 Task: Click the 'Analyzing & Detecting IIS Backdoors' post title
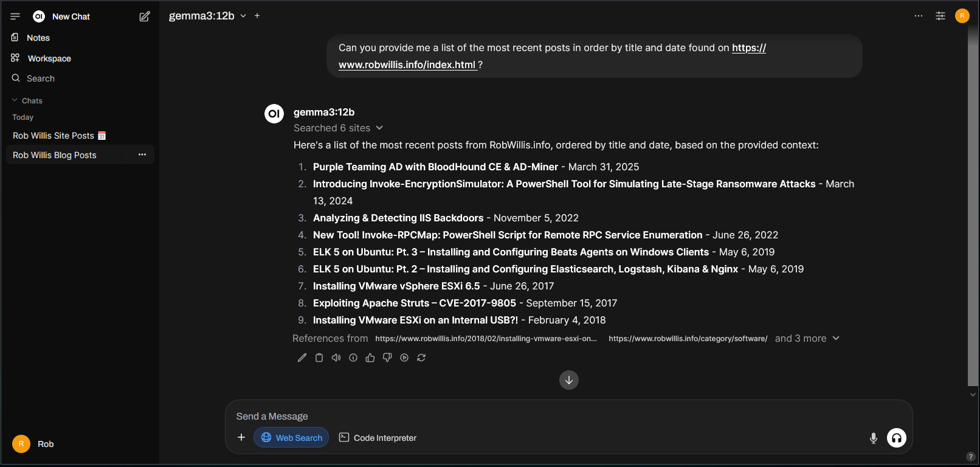coord(398,218)
